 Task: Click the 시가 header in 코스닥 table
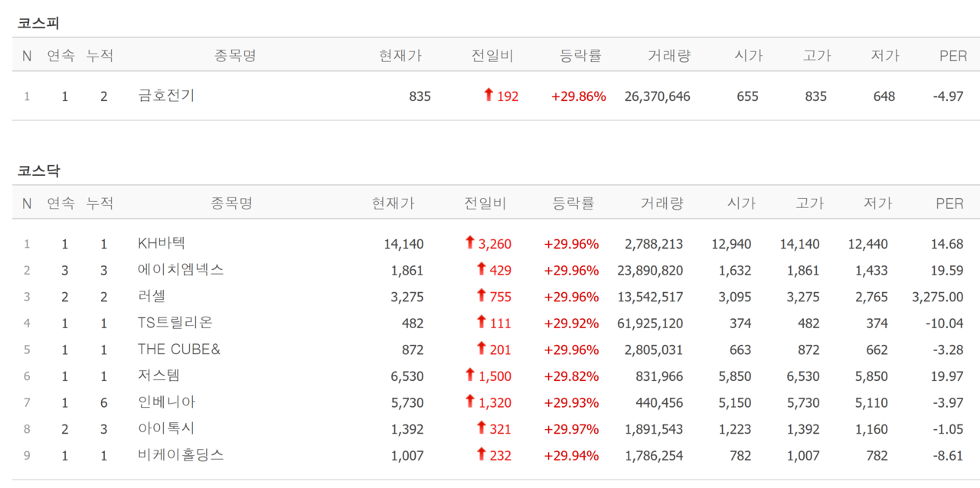[x=741, y=203]
